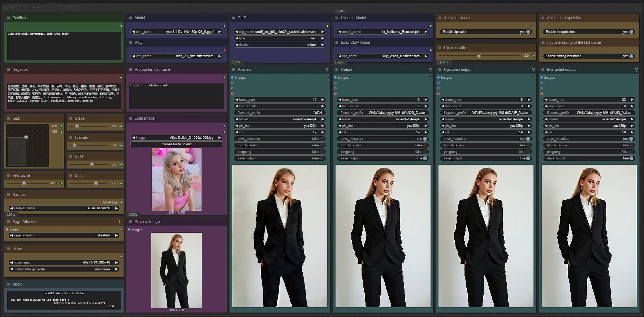Image resolution: width=644 pixels, height=317 pixels.
Task: Collapse the Preview Image node title dot
Action: tap(131, 222)
